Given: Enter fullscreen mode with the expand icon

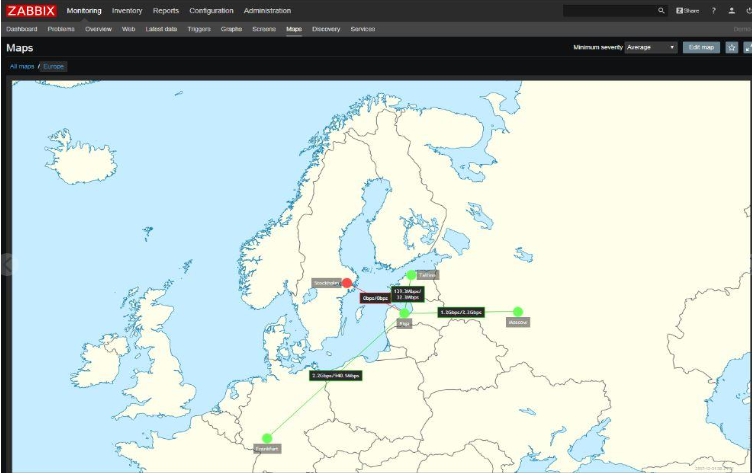Looking at the screenshot, I should [x=748, y=47].
